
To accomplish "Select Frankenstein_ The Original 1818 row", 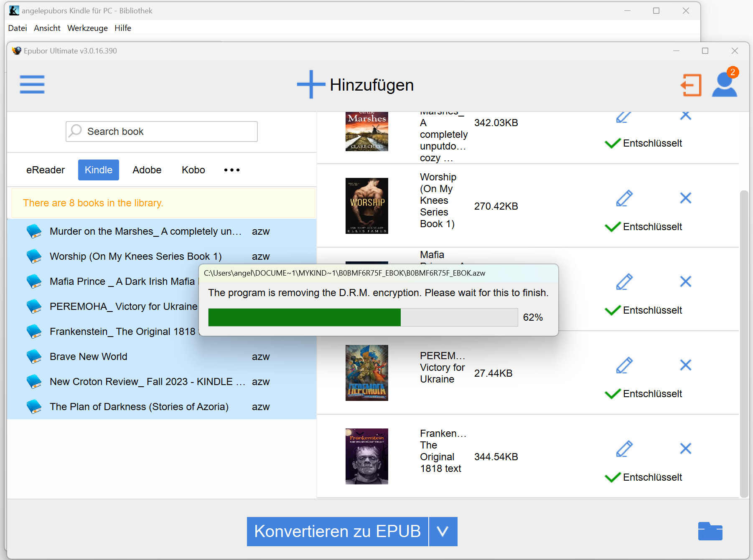I will click(103, 332).
